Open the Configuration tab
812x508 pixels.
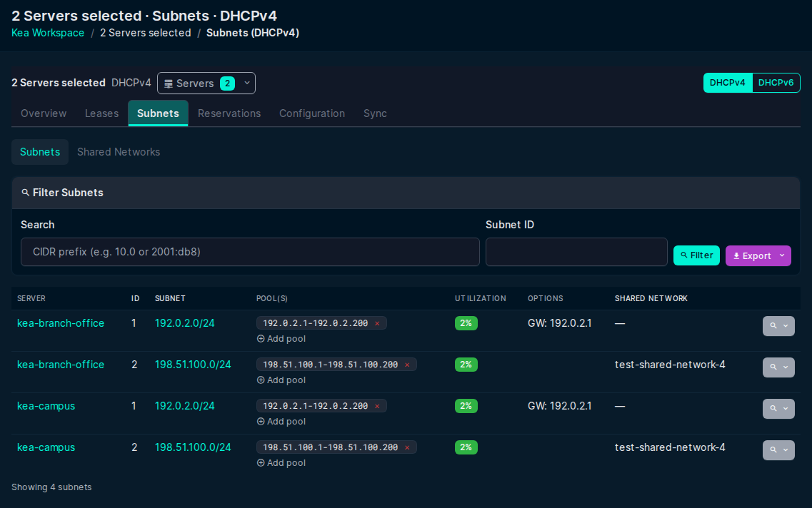point(312,113)
